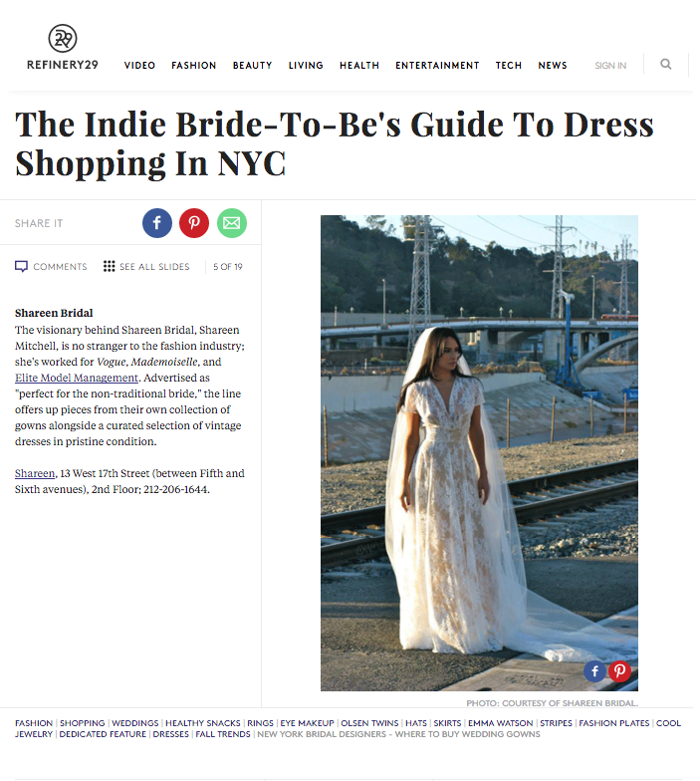Click the Fall Trends tag
This screenshot has width=700, height=781.
(223, 734)
